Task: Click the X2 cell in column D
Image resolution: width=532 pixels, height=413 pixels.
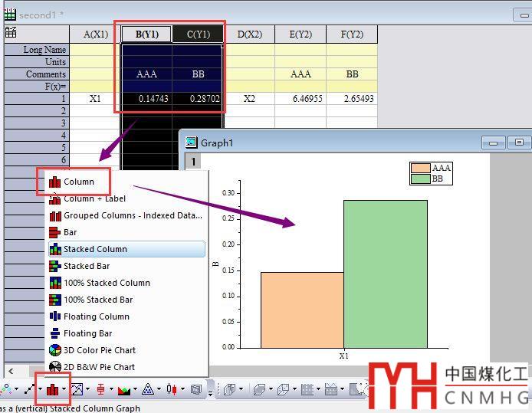Action: tap(249, 99)
